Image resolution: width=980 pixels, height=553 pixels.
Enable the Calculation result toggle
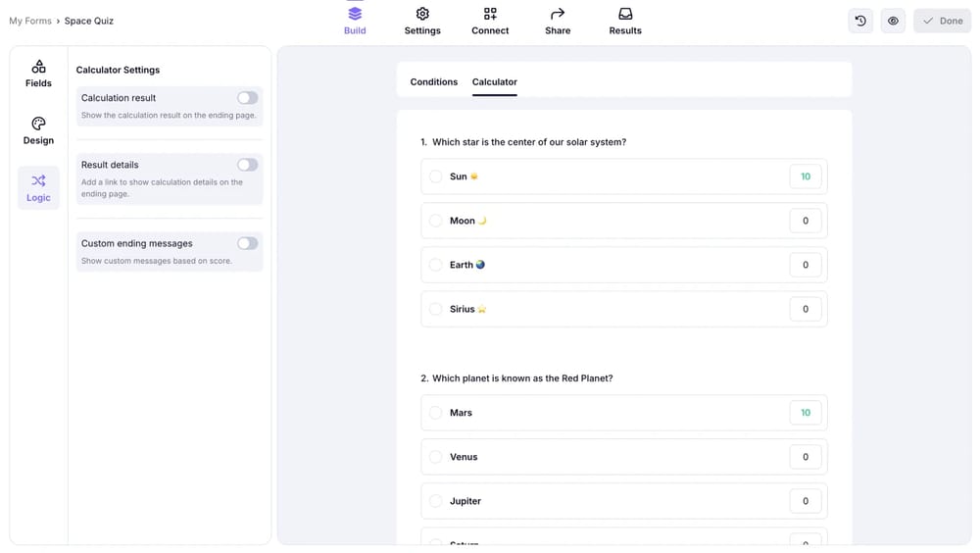click(248, 98)
